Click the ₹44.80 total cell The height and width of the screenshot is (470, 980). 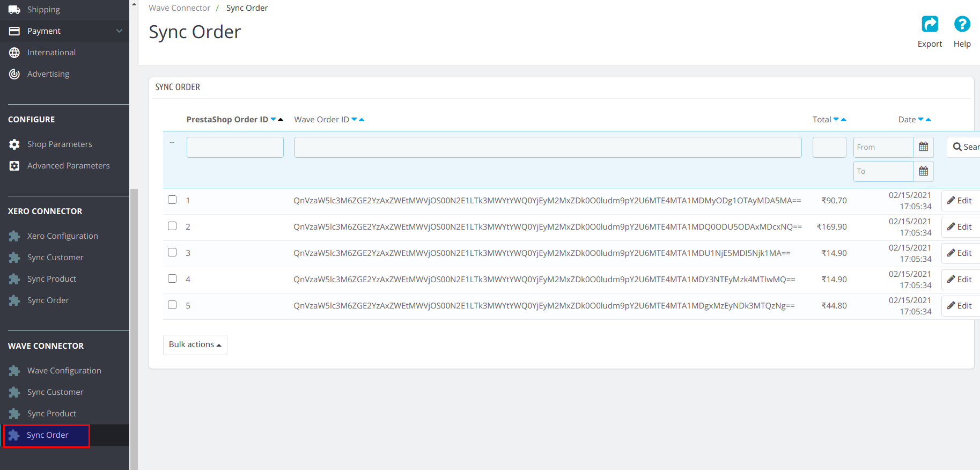[834, 306]
